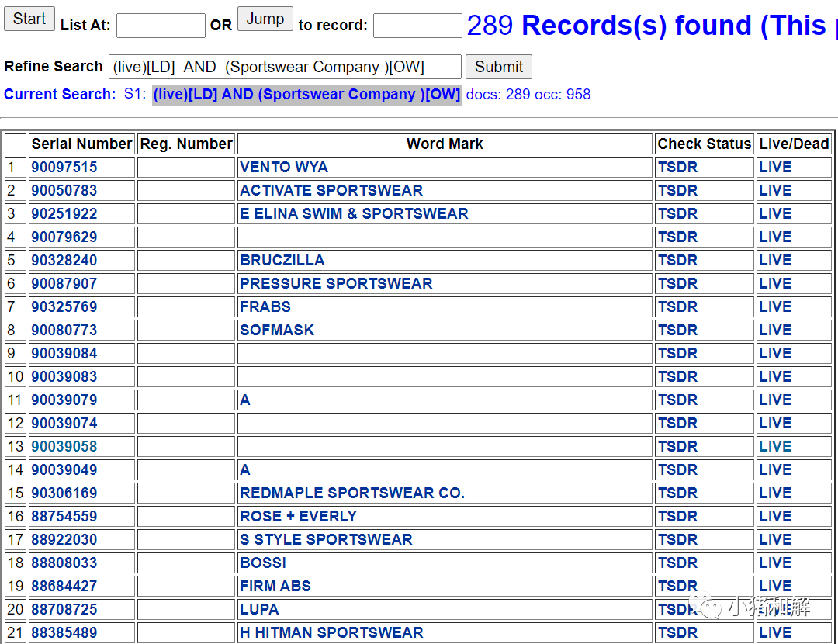The height and width of the screenshot is (644, 838).
Task: Open serial number 90251922
Action: click(x=64, y=214)
